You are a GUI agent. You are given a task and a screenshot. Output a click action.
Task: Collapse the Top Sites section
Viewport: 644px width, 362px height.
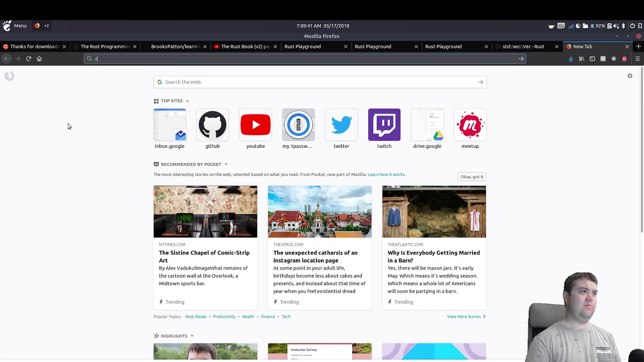tap(187, 101)
